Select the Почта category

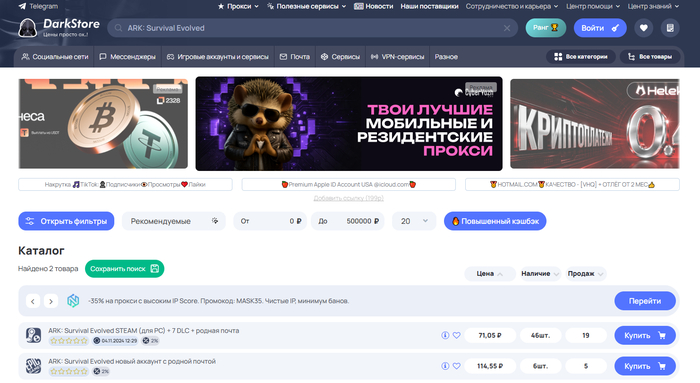[295, 57]
